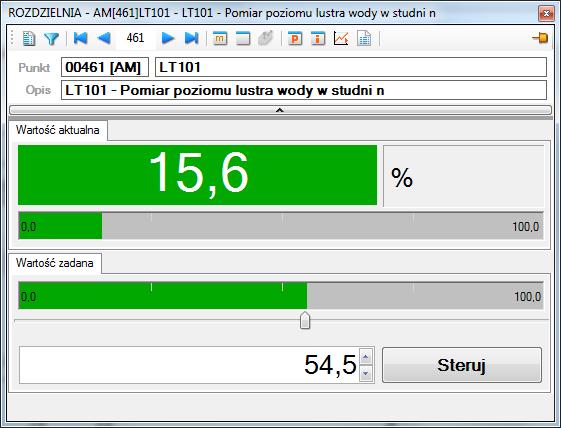Open the trend chart icon

tap(341, 38)
